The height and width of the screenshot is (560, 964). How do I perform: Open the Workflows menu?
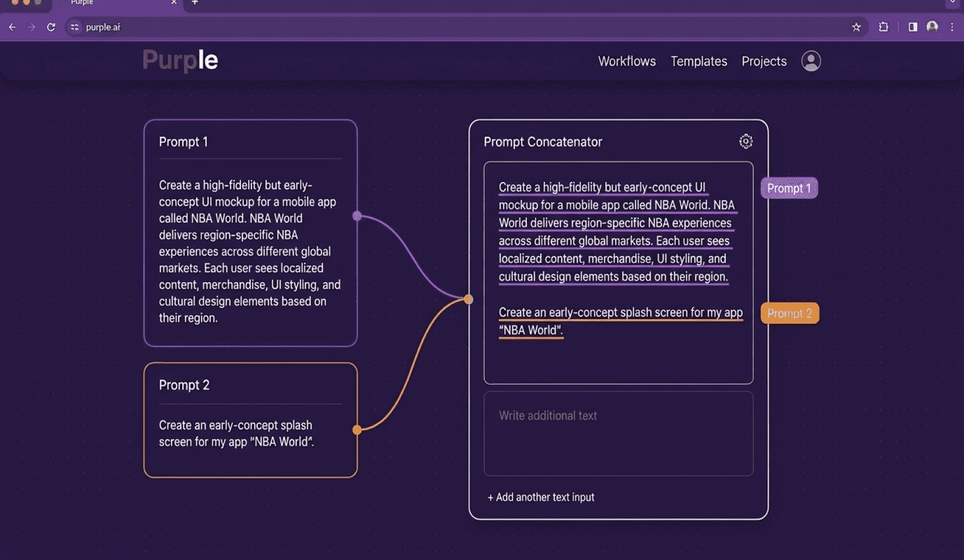[x=627, y=61]
